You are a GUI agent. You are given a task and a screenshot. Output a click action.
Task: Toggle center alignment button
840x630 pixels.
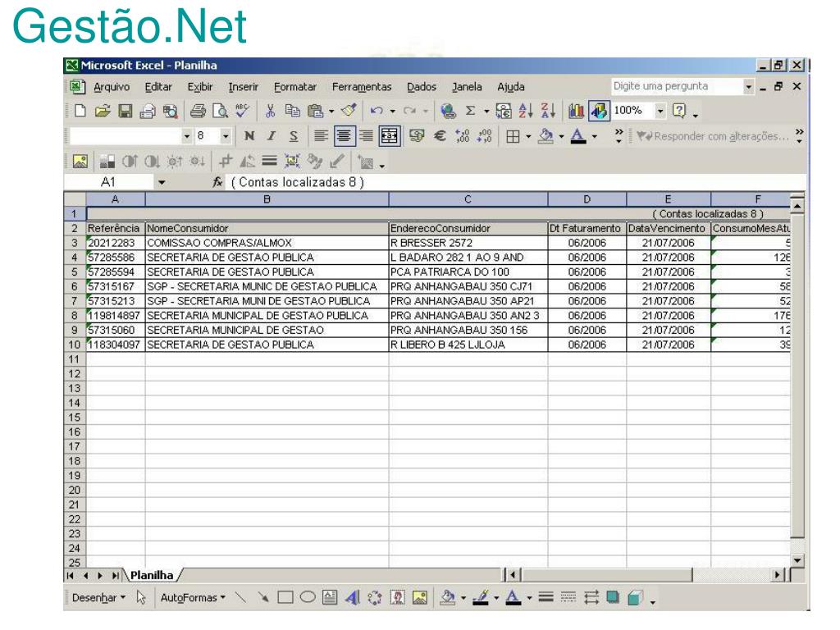(x=345, y=135)
